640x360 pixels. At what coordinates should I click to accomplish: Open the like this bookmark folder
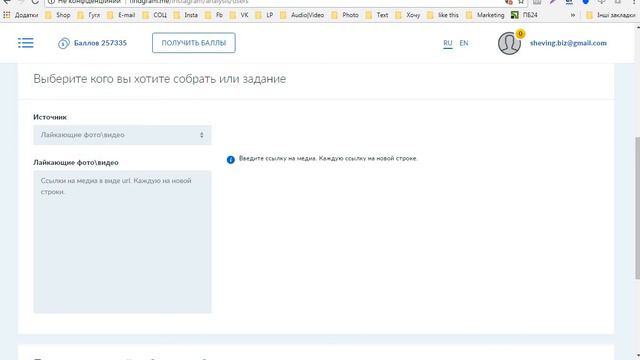443,15
